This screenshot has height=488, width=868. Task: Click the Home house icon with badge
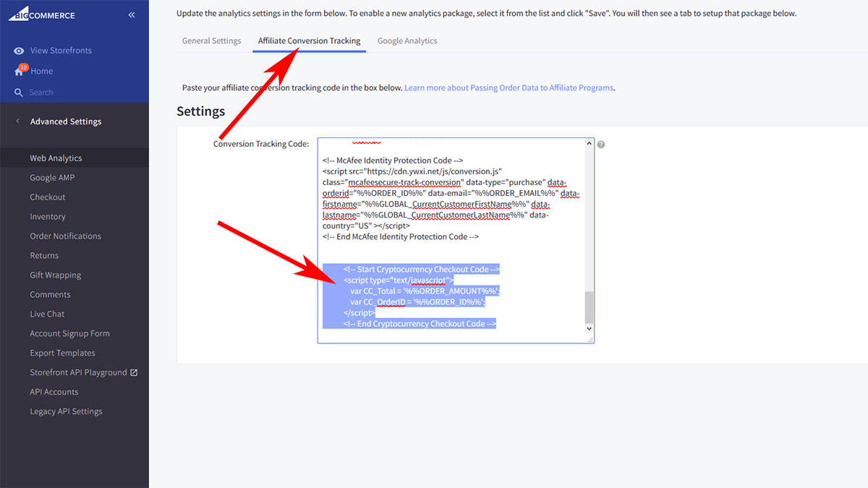coord(20,71)
